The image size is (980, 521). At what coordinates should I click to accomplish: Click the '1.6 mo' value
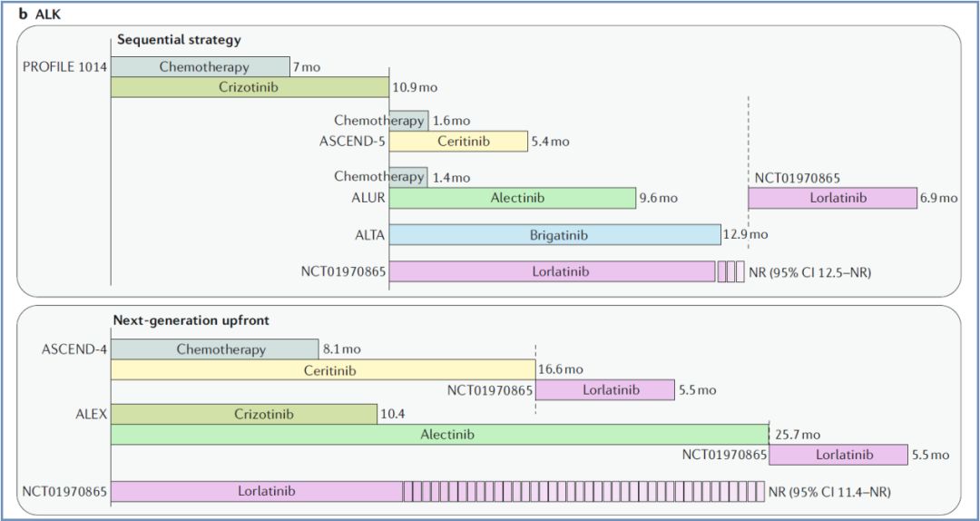(451, 121)
